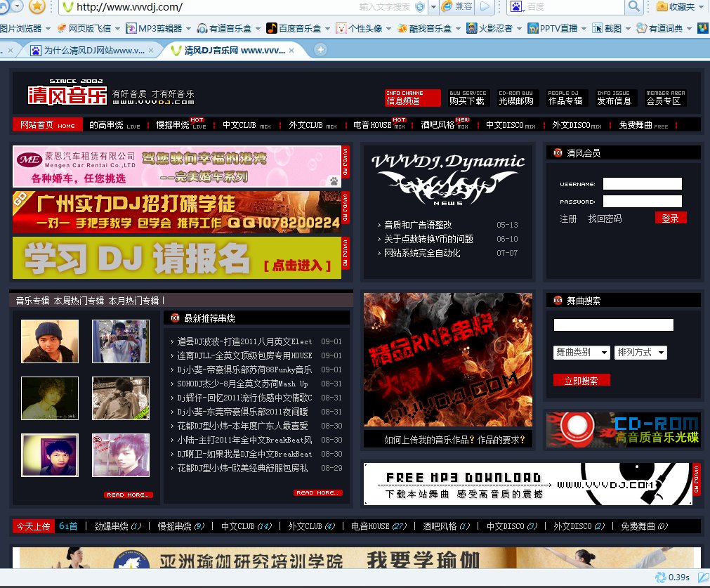Open 网页版飞信 toolbar shortcut
The width and height of the screenshot is (710, 588).
[x=84, y=29]
